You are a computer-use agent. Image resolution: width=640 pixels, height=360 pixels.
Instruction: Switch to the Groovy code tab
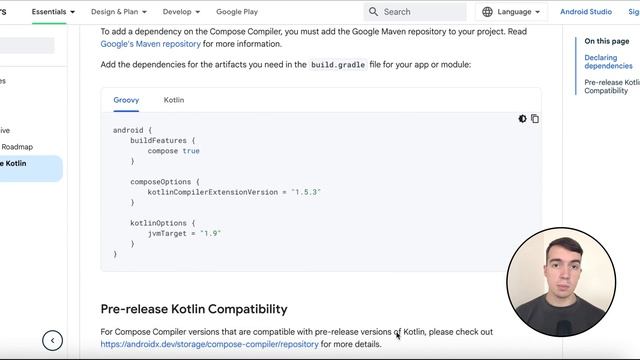coord(126,100)
